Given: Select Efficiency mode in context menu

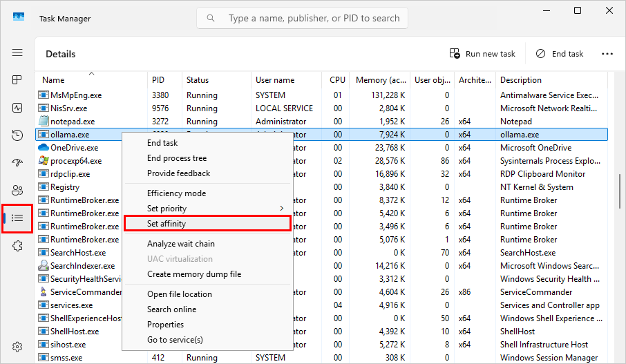Looking at the screenshot, I should pos(176,193).
